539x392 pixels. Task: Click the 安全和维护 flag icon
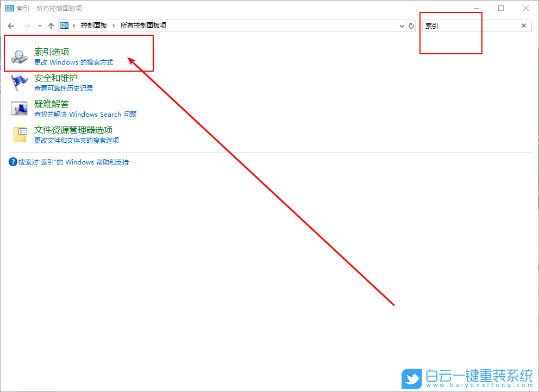coord(18,81)
